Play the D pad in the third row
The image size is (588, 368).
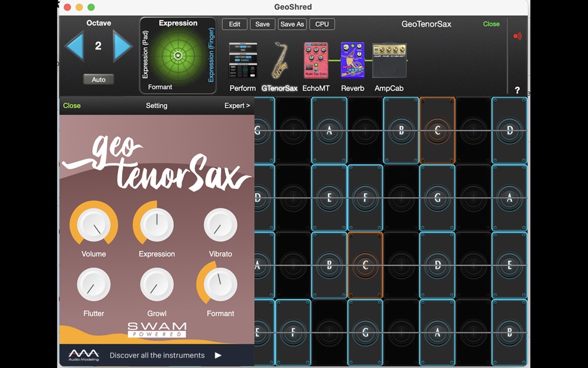tap(437, 265)
